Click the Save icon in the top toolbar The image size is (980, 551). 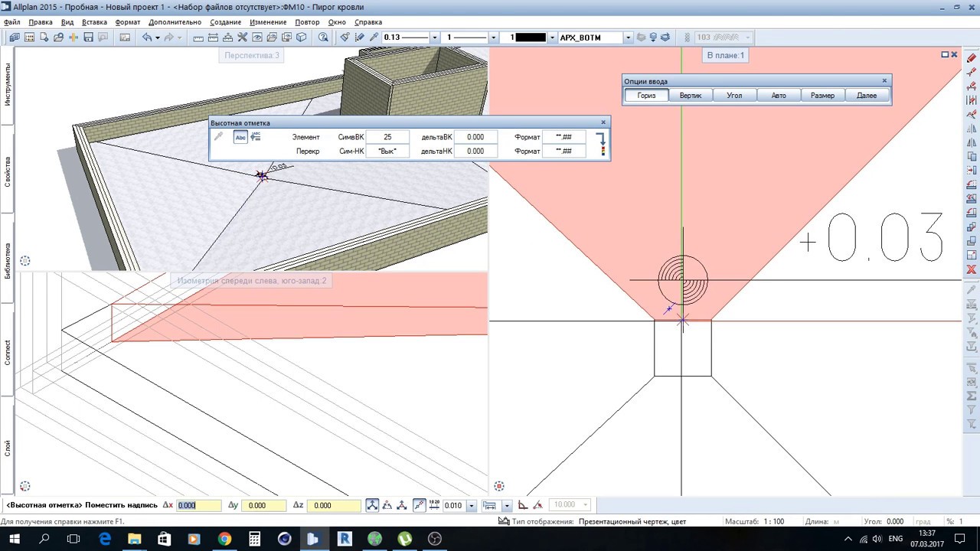[x=89, y=37]
